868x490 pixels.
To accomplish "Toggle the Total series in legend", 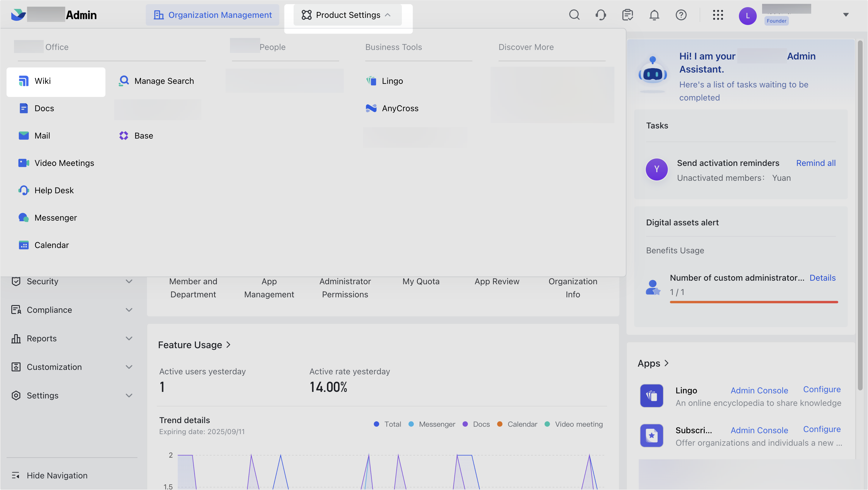I will coord(388,424).
